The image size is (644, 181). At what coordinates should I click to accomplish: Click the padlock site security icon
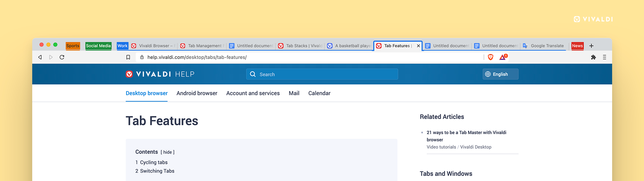[x=142, y=57]
